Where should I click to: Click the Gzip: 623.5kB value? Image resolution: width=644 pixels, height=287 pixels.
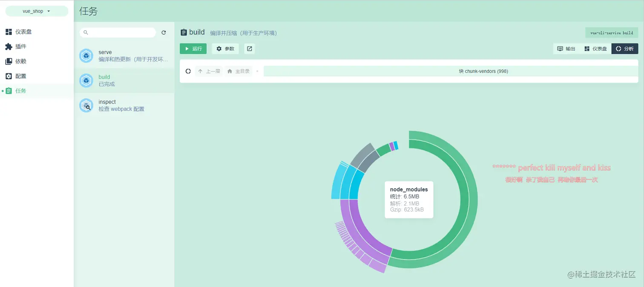pyautogui.click(x=407, y=209)
